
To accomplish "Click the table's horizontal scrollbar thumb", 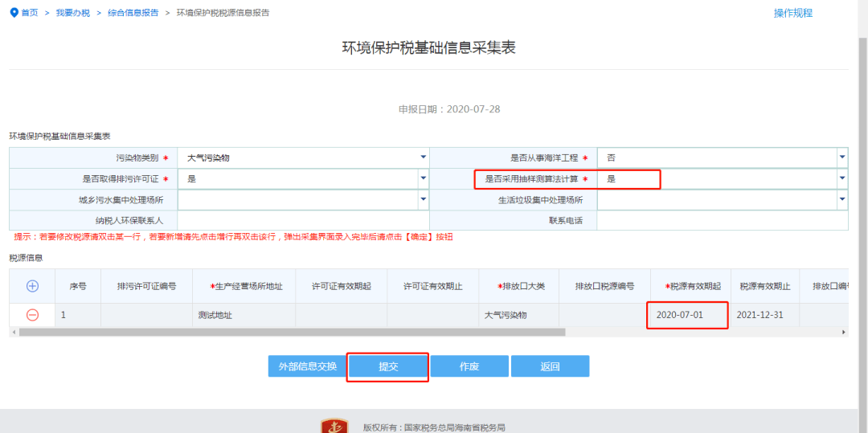I will 293,333.
